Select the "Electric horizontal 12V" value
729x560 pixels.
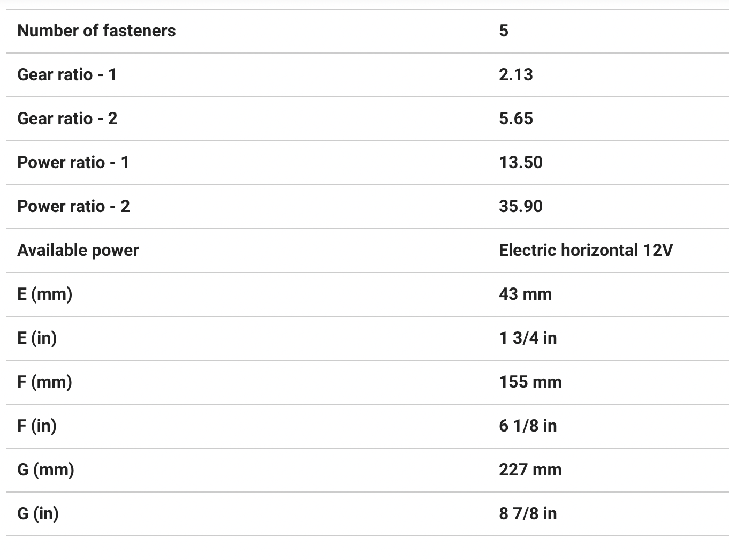[x=586, y=251]
